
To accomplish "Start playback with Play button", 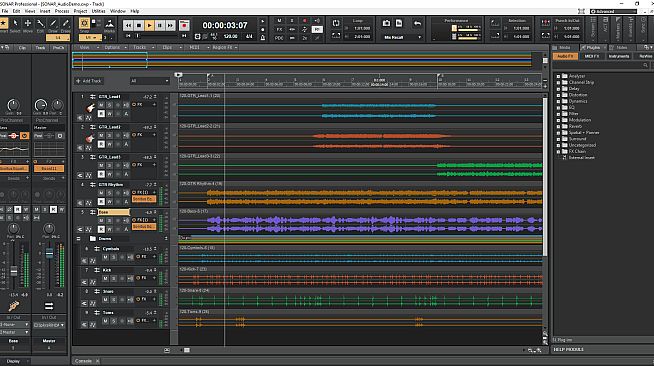I will click(x=149, y=25).
